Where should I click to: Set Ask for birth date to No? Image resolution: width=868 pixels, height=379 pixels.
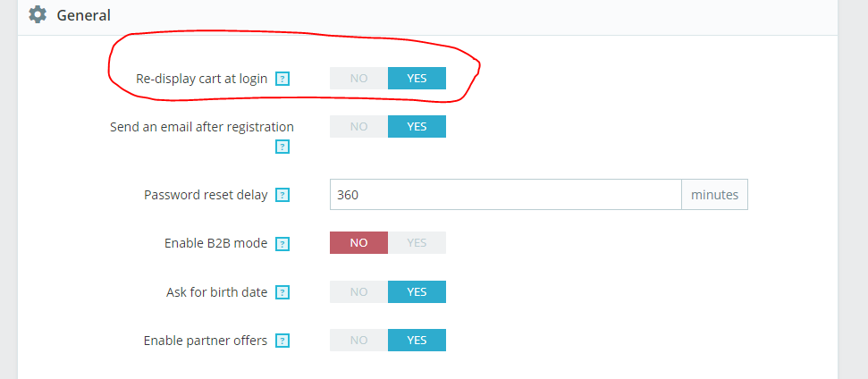click(358, 292)
